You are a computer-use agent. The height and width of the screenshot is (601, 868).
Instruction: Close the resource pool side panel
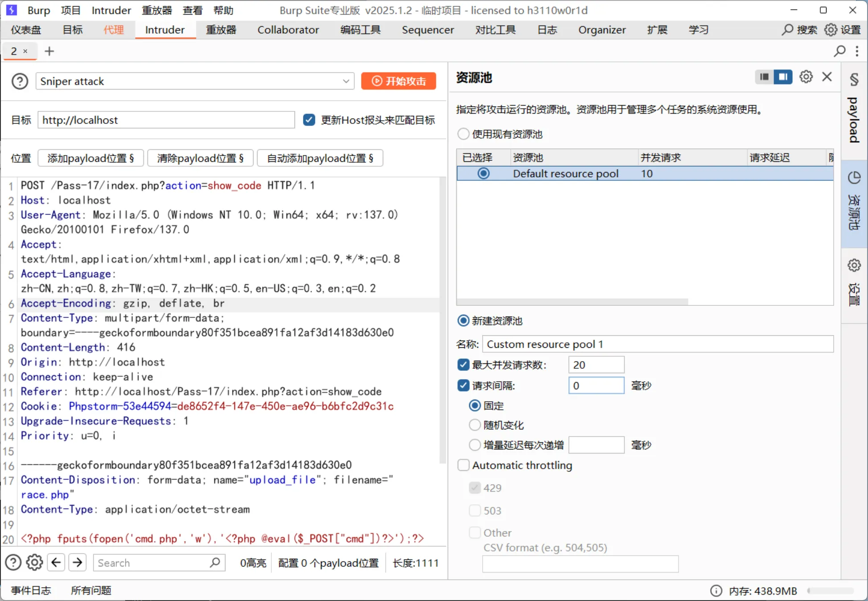(x=827, y=77)
